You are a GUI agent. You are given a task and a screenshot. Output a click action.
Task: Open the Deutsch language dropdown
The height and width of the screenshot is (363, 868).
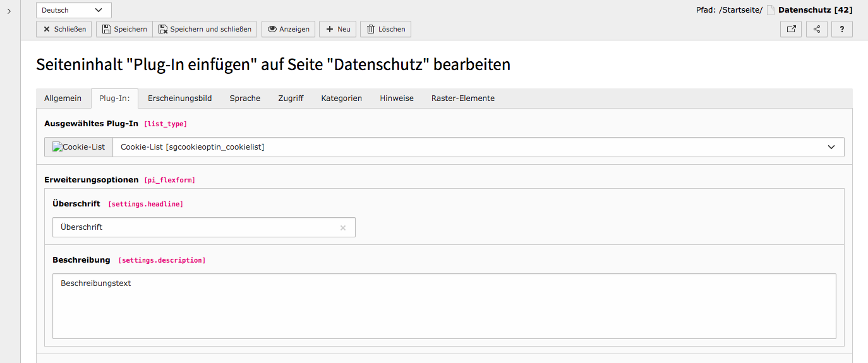pyautogui.click(x=74, y=10)
